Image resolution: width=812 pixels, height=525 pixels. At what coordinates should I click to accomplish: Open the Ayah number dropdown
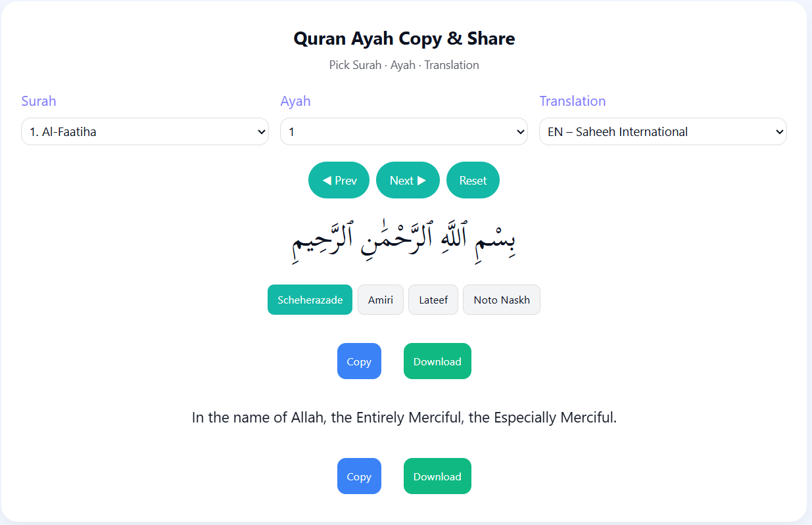pyautogui.click(x=404, y=131)
